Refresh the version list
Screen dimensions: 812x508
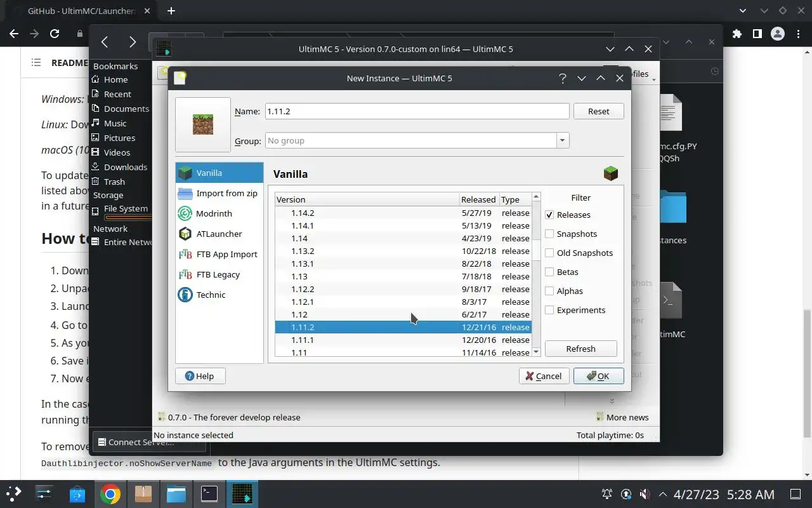580,349
